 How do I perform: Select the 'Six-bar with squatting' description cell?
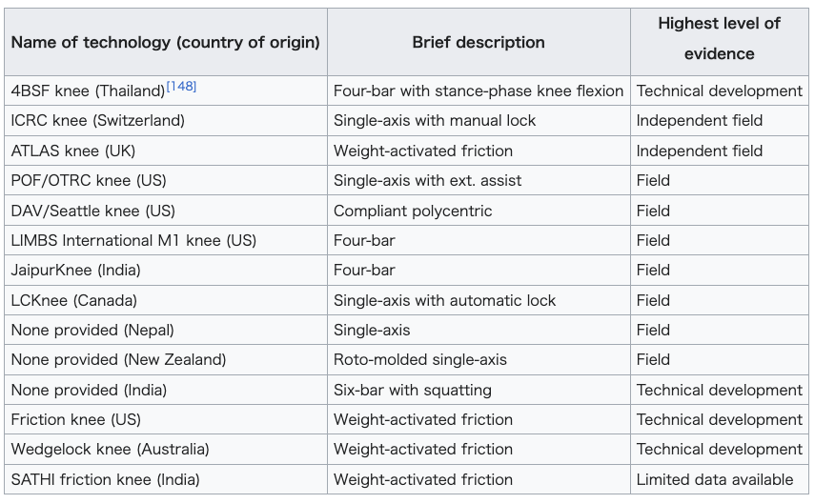[479, 390]
